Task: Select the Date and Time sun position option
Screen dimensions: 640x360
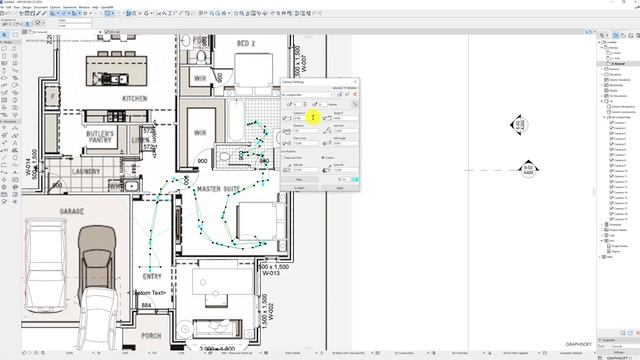Action: click(292, 158)
